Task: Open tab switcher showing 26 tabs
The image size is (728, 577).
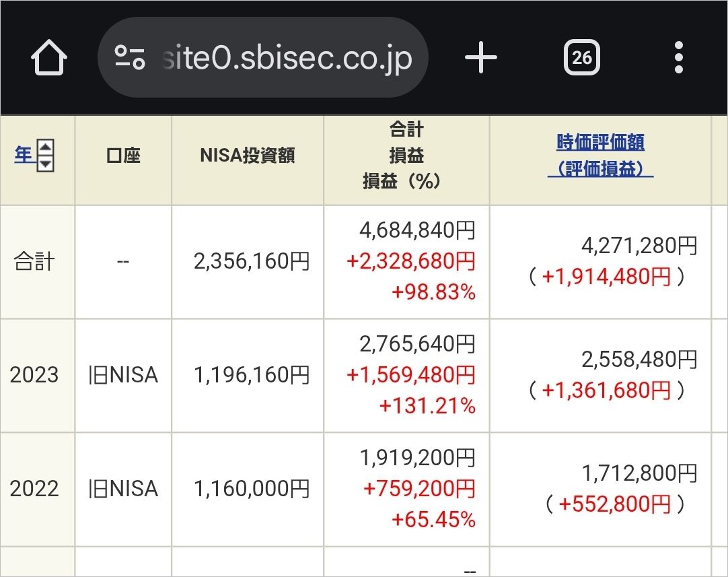Action: click(x=582, y=58)
